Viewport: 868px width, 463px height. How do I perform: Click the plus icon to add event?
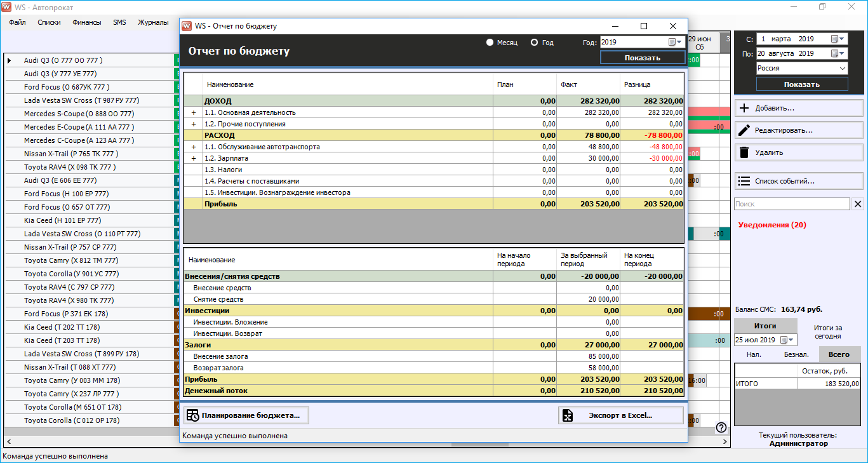[x=744, y=108]
